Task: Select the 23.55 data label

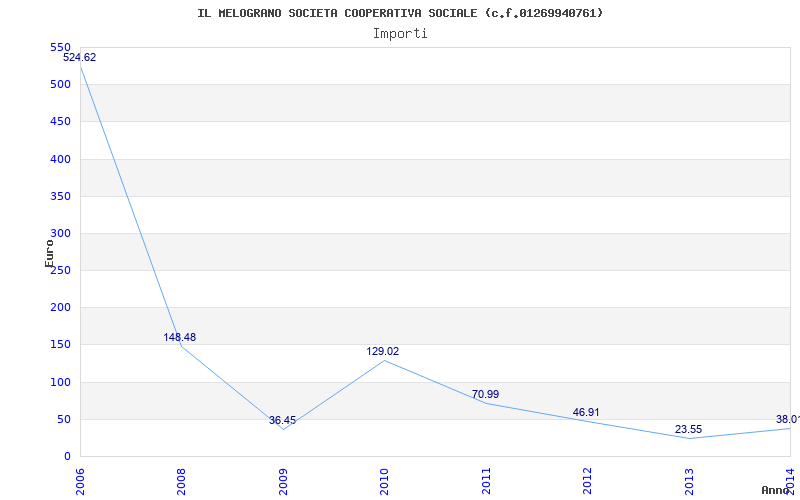Action: (688, 430)
